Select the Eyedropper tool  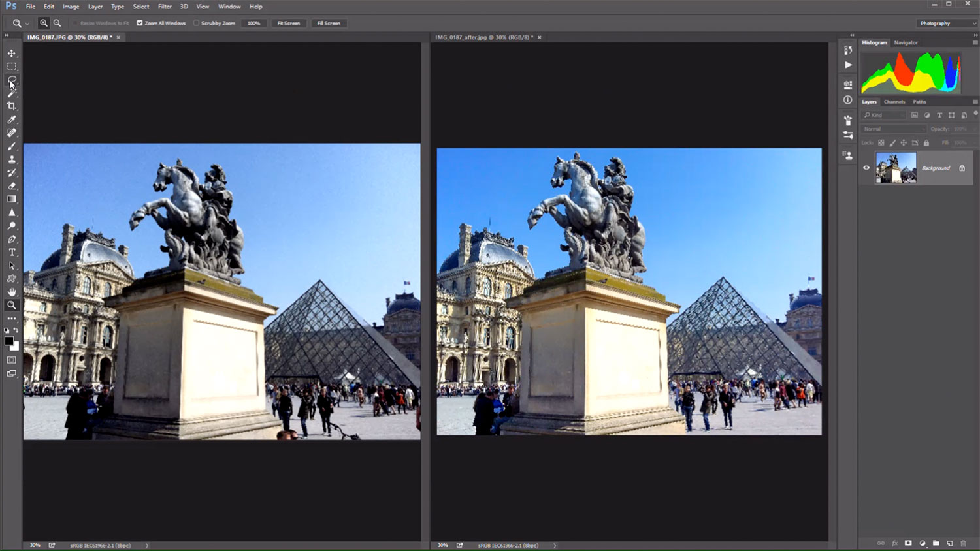[x=12, y=119]
